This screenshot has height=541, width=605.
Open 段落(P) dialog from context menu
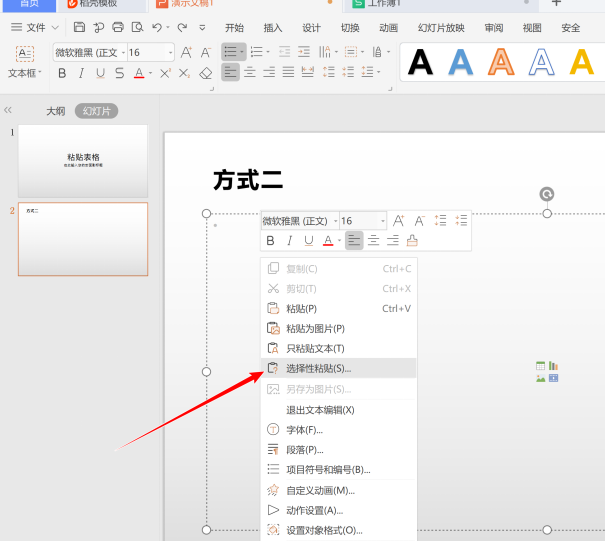coord(339,450)
